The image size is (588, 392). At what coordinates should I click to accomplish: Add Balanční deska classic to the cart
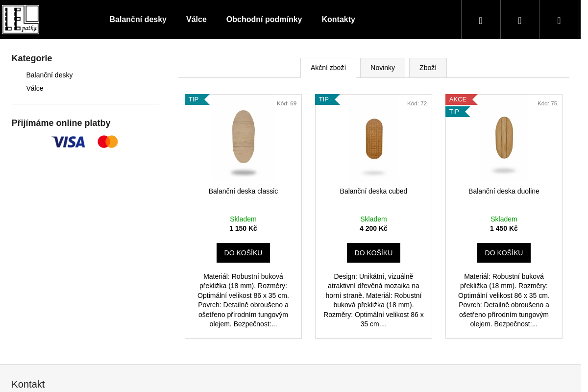point(243,253)
